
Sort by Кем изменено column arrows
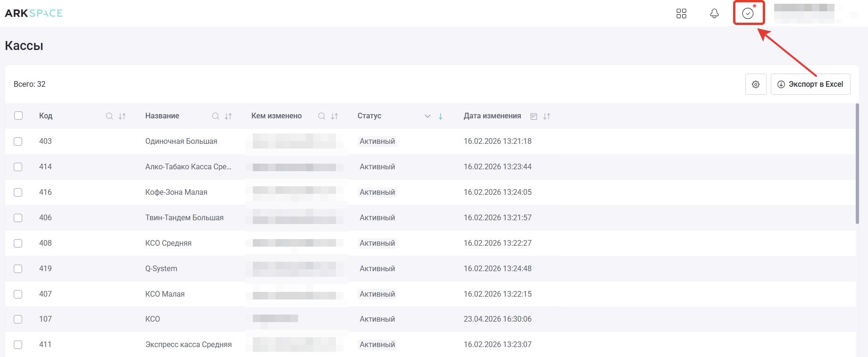coord(334,116)
